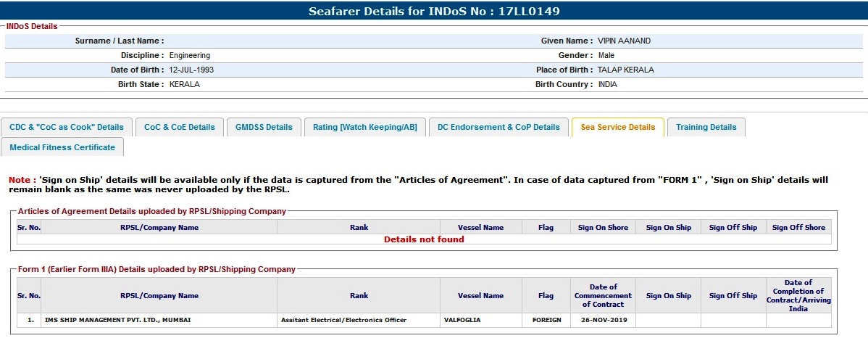This screenshot has width=868, height=354.
Task: Click the 26-NOV-2019 commencement date cell
Action: pos(603,320)
